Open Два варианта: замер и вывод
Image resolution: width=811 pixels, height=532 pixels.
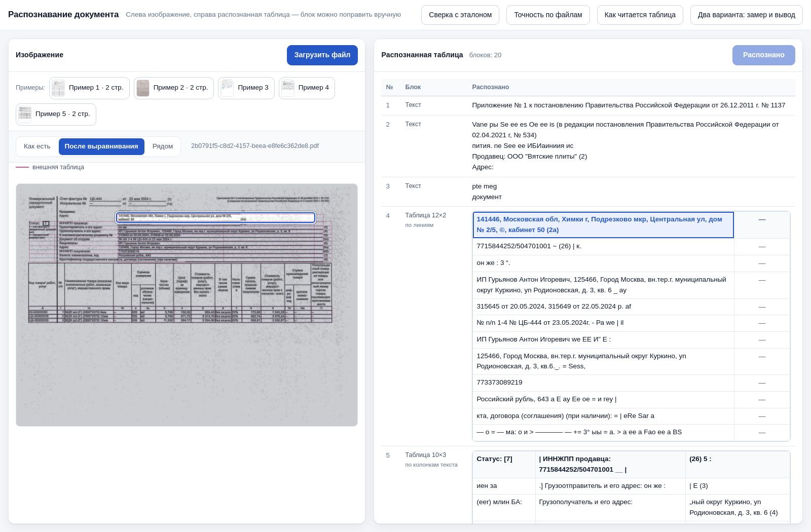coord(746,15)
